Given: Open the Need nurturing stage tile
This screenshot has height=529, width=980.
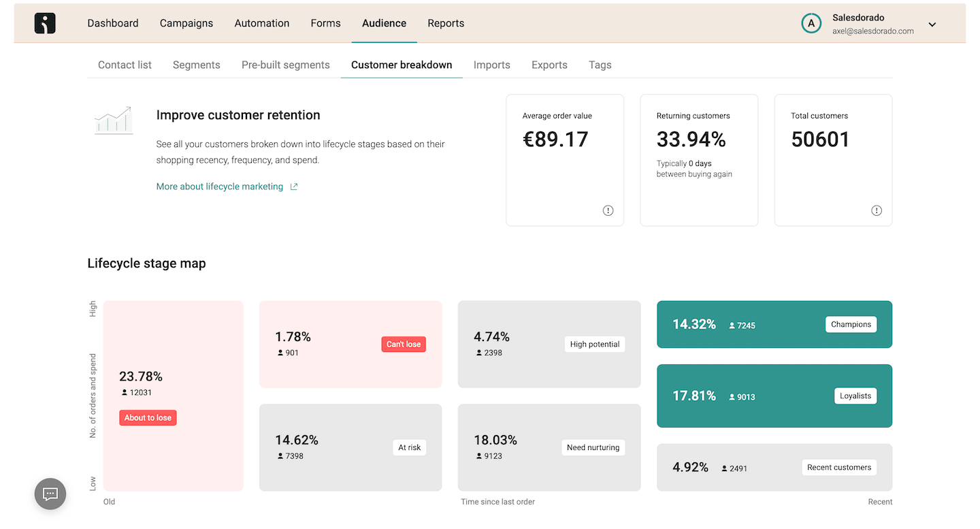Looking at the screenshot, I should click(549, 447).
